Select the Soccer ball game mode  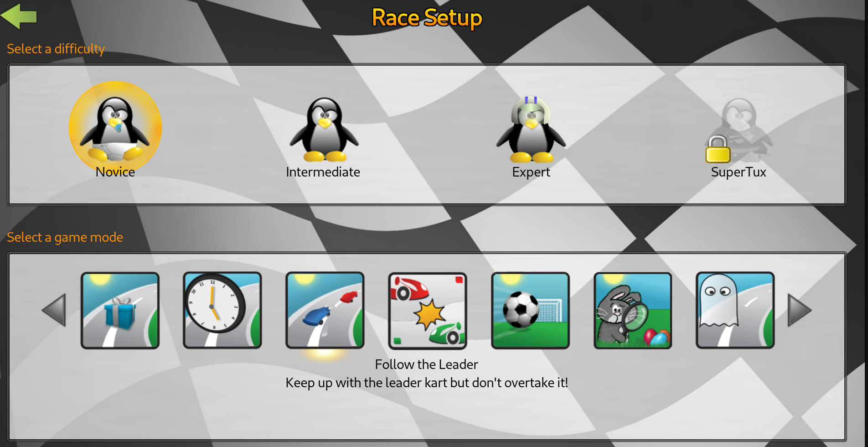pos(530,311)
